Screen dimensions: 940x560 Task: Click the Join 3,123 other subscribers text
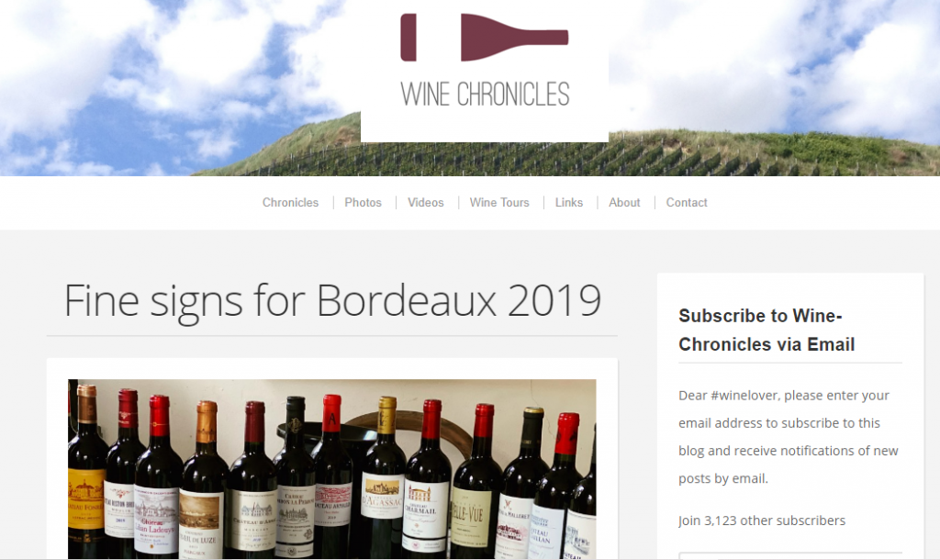point(761,521)
